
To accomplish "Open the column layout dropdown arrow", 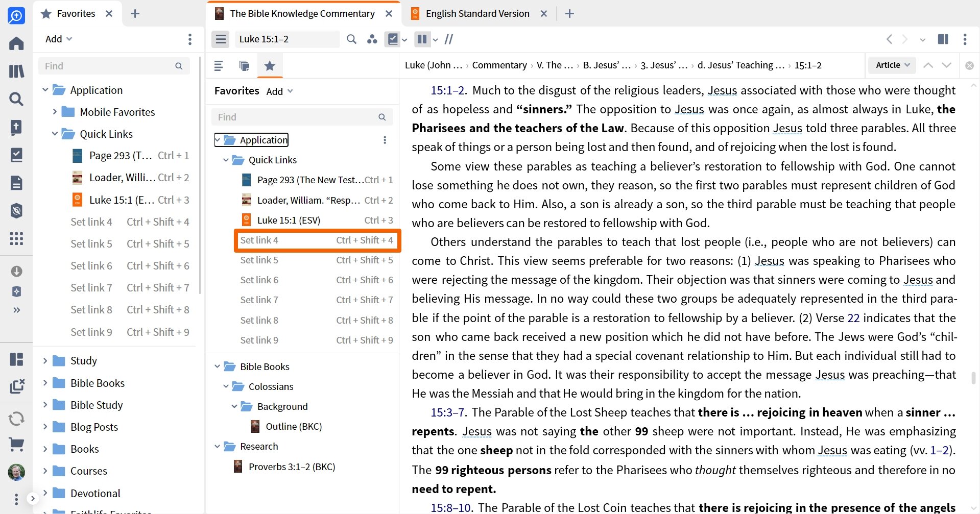I will pyautogui.click(x=435, y=40).
